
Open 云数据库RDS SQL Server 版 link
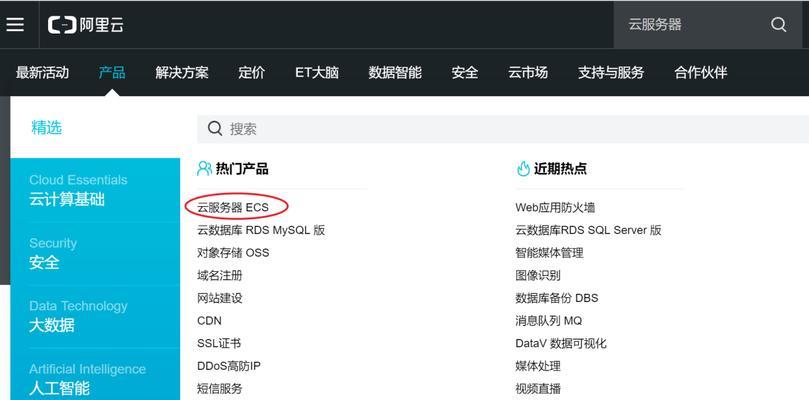(x=588, y=230)
